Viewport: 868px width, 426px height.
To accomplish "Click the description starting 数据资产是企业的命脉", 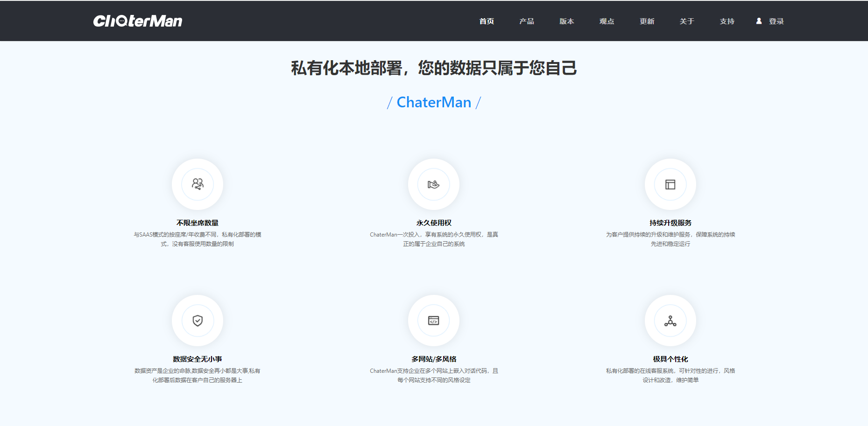I will pyautogui.click(x=198, y=375).
